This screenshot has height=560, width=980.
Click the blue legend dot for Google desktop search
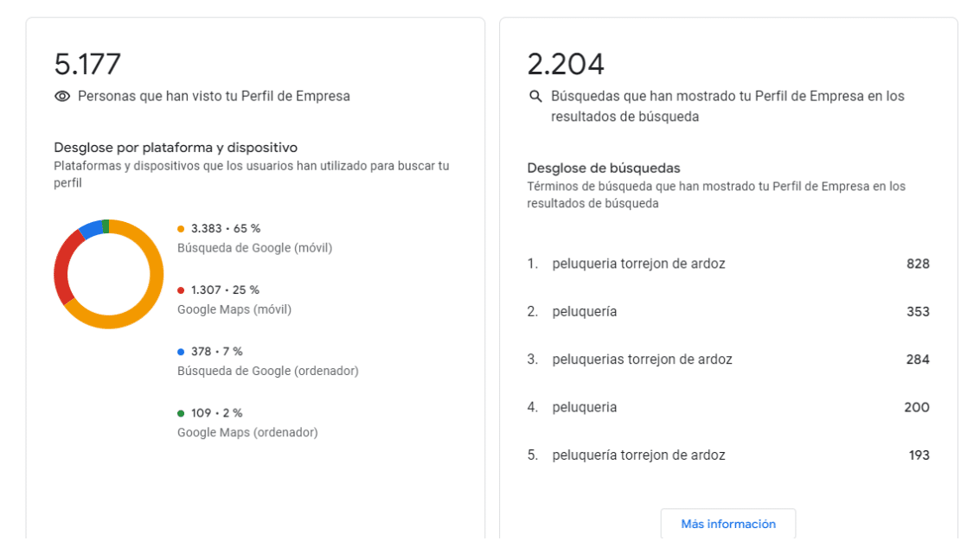pyautogui.click(x=181, y=352)
